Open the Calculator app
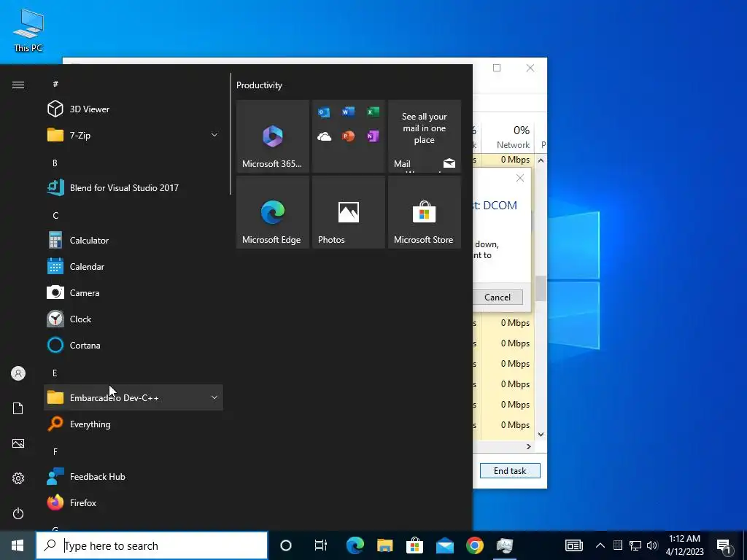Screen dimensions: 747x560 [133, 241]
